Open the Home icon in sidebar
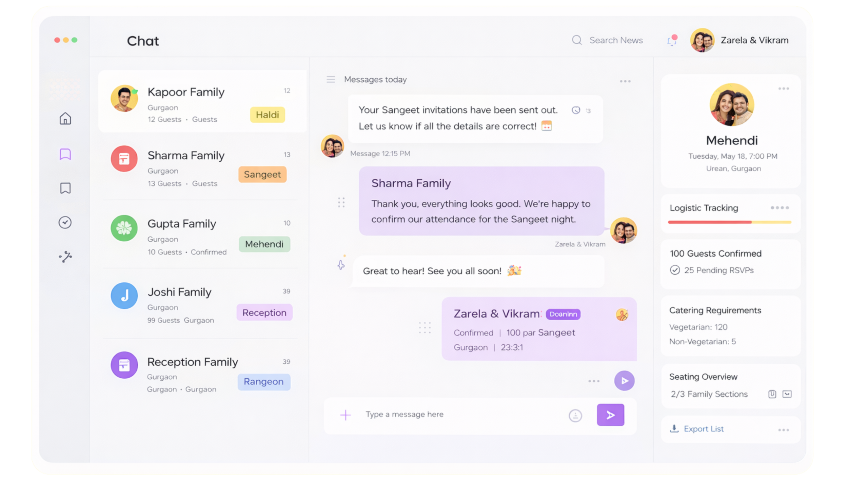The height and width of the screenshot is (482, 868). click(x=65, y=119)
